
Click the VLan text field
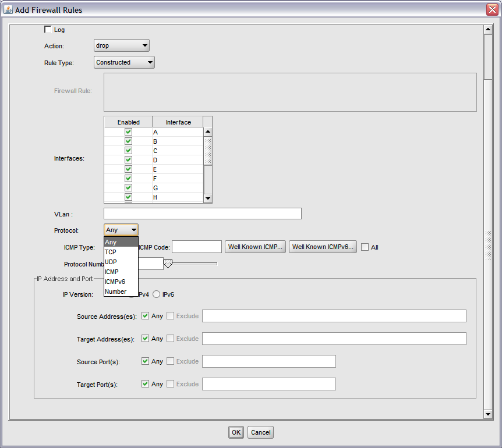pyautogui.click(x=202, y=214)
